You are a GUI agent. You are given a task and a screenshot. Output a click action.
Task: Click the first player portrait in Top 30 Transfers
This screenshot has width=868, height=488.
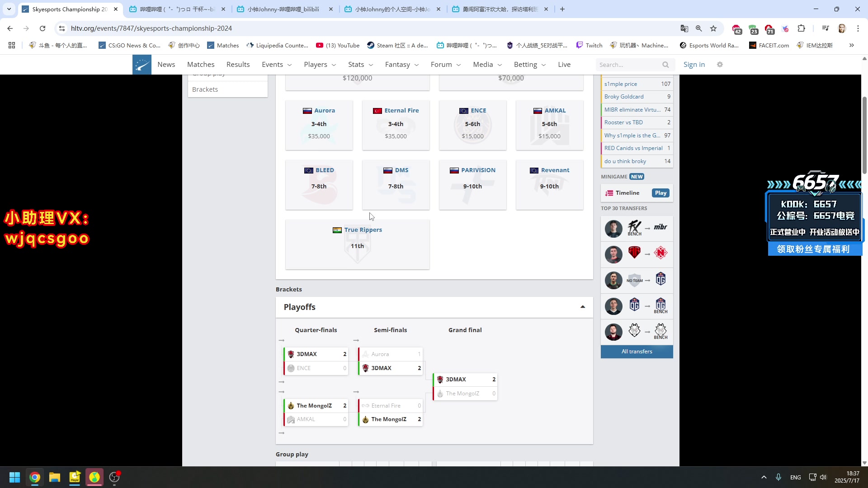pos(613,229)
